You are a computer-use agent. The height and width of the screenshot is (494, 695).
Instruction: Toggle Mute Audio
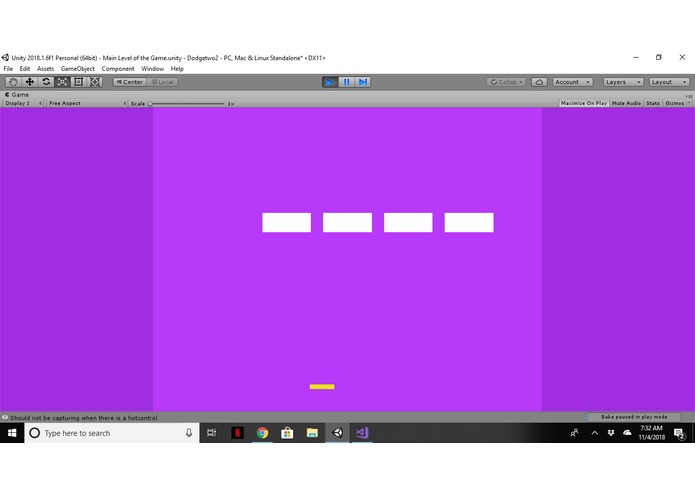pyautogui.click(x=626, y=103)
